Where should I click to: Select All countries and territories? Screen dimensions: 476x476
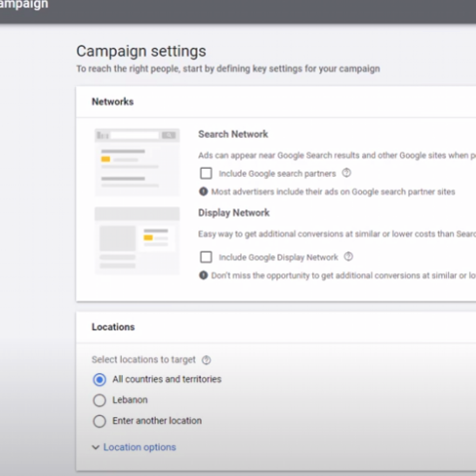(x=99, y=379)
